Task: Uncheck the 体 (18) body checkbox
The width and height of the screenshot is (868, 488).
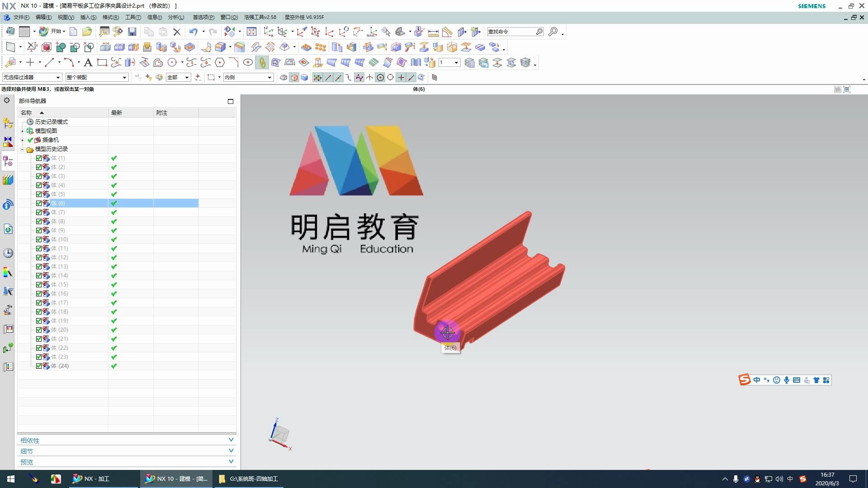Action: click(x=39, y=312)
